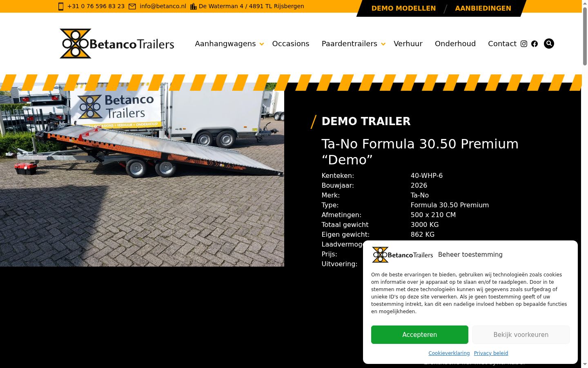Click the Prijs label
Image resolution: width=588 pixels, height=368 pixels.
330,254
